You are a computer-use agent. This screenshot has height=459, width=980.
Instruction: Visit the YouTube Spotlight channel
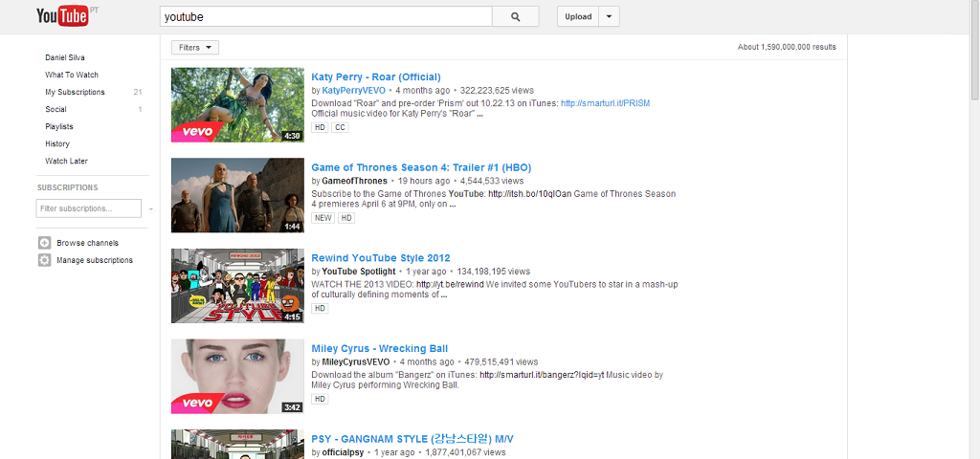click(x=359, y=272)
